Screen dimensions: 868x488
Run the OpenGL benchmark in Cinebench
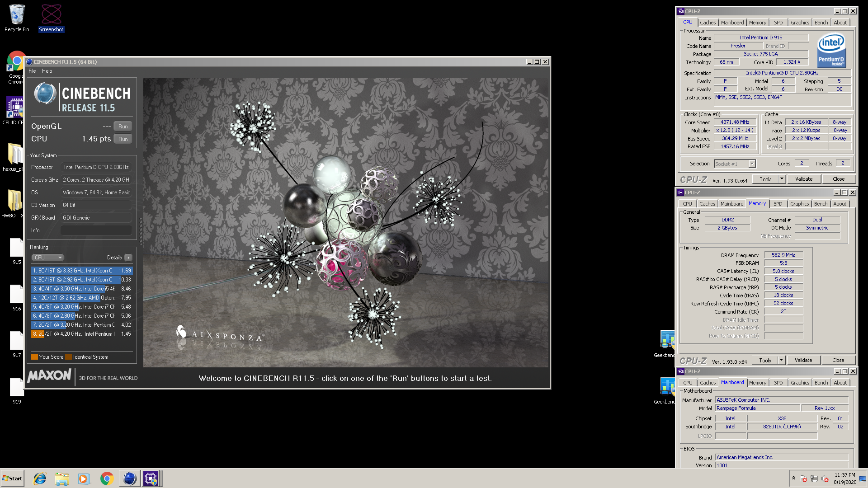123,127
